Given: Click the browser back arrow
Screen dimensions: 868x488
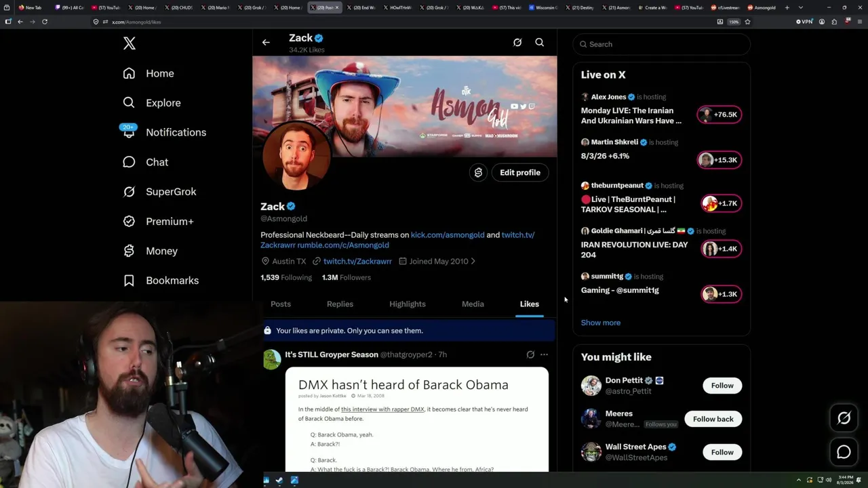Looking at the screenshot, I should tap(20, 22).
